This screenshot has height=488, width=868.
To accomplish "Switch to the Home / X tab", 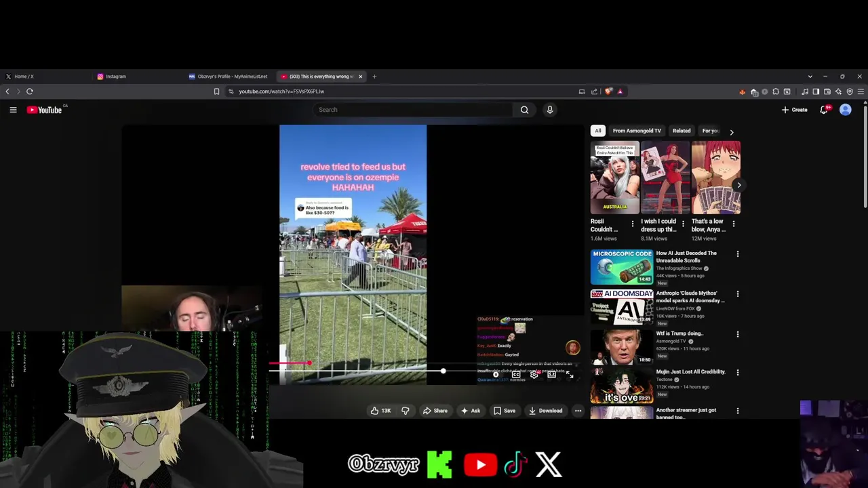I will click(46, 77).
